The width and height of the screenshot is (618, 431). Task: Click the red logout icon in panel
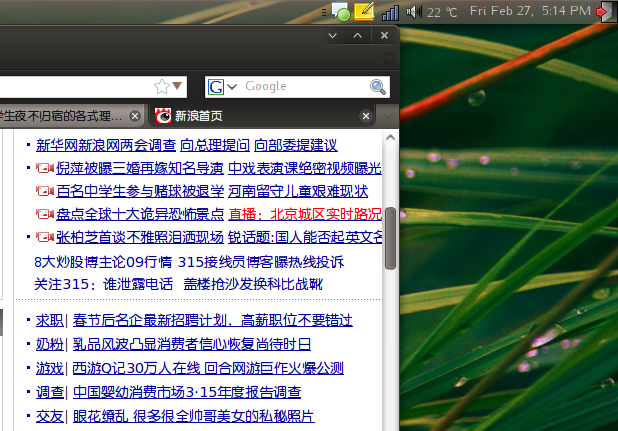pos(606,12)
